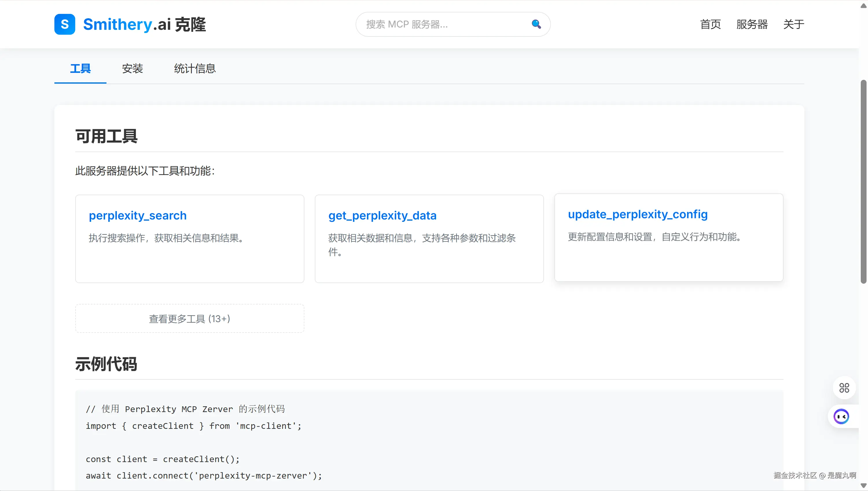Select the 工具 tab
This screenshot has width=868, height=491.
(x=80, y=69)
